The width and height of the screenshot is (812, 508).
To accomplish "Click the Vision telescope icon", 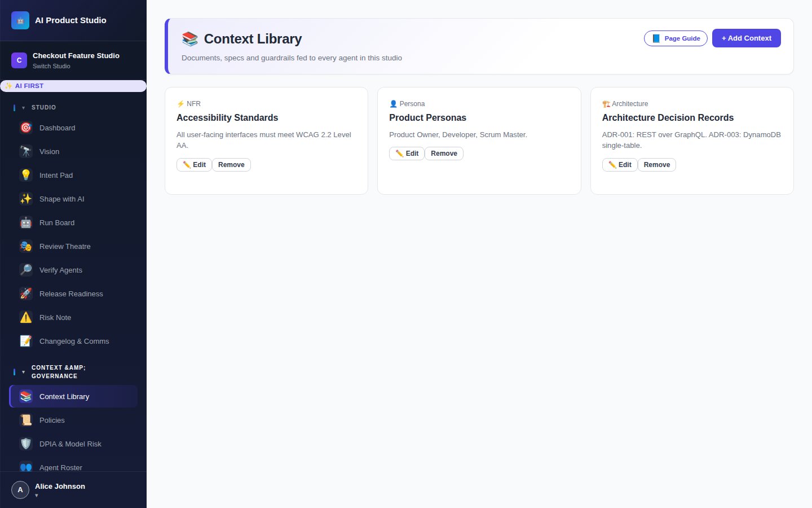I will pyautogui.click(x=26, y=151).
